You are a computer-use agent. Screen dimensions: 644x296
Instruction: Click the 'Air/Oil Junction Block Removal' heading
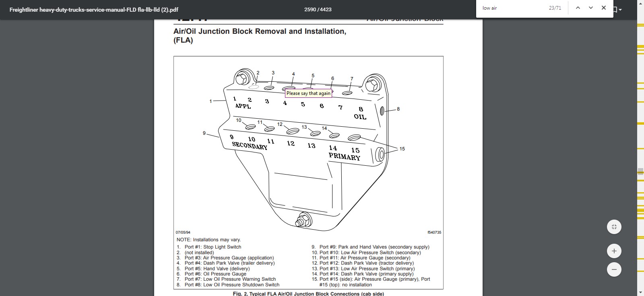point(260,35)
